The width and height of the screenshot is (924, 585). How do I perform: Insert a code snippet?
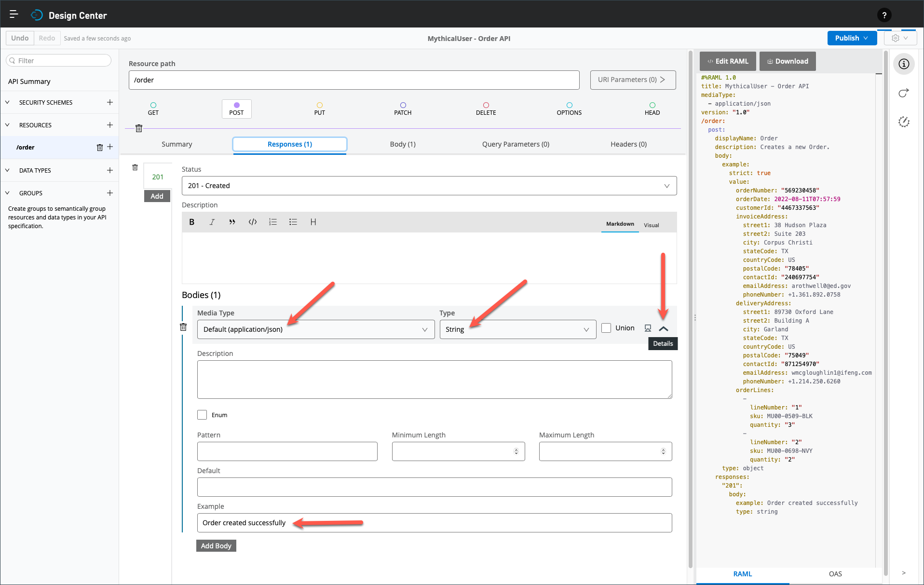(x=252, y=222)
